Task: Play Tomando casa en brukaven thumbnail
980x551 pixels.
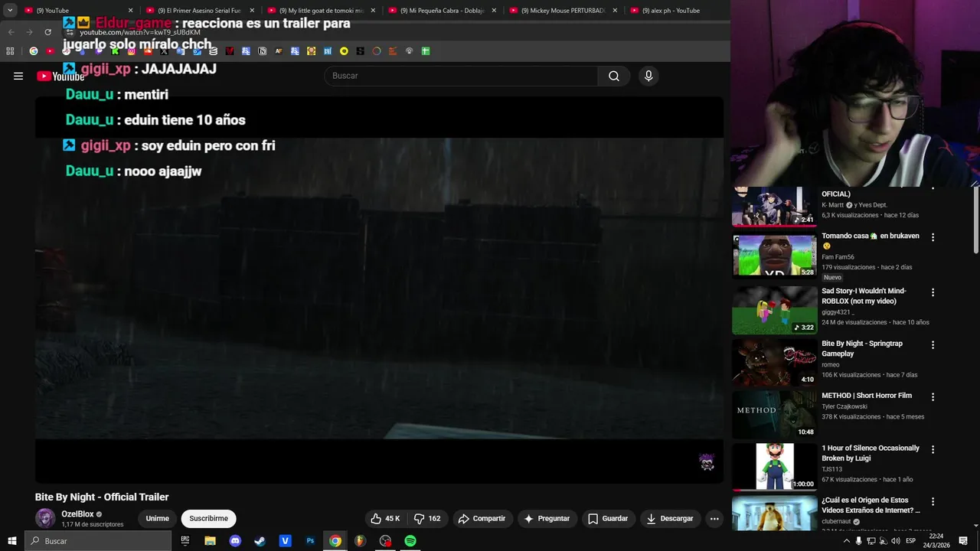Action: click(x=775, y=256)
